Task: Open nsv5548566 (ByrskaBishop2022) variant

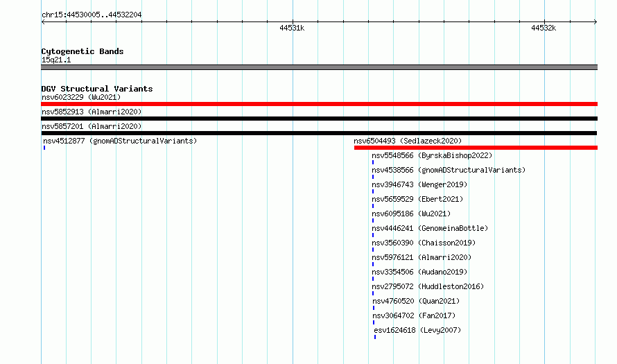Action: pyautogui.click(x=432, y=155)
